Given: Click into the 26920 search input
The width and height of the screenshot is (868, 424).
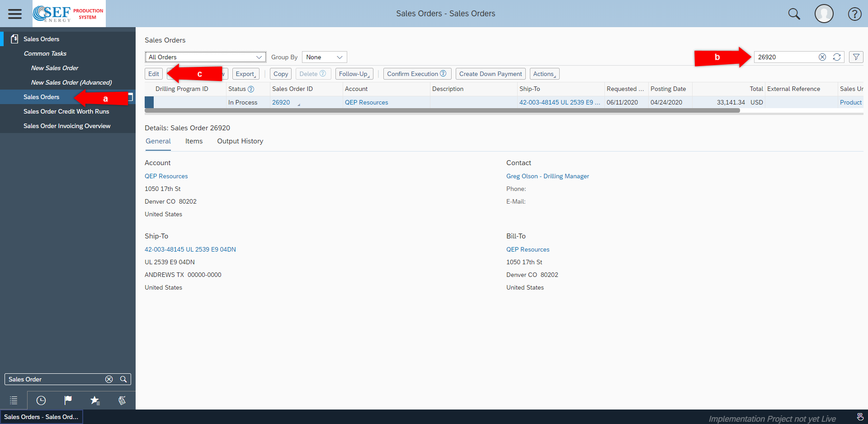Looking at the screenshot, I should (787, 57).
